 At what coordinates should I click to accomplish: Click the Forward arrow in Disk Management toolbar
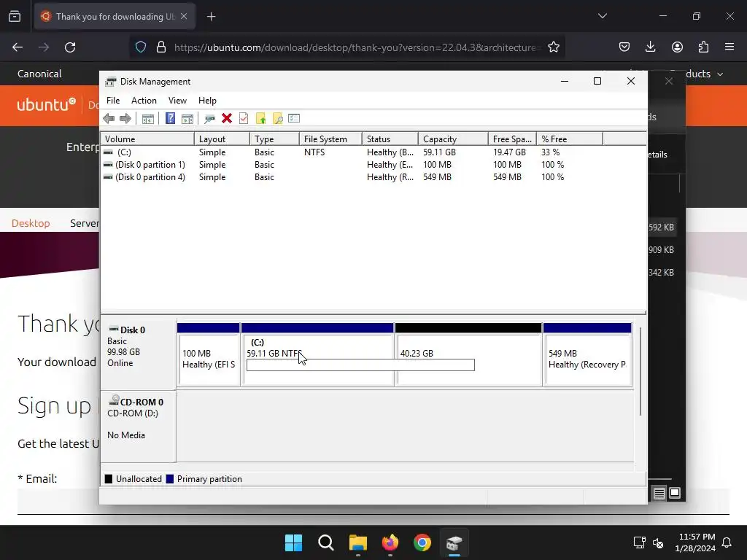tap(125, 119)
